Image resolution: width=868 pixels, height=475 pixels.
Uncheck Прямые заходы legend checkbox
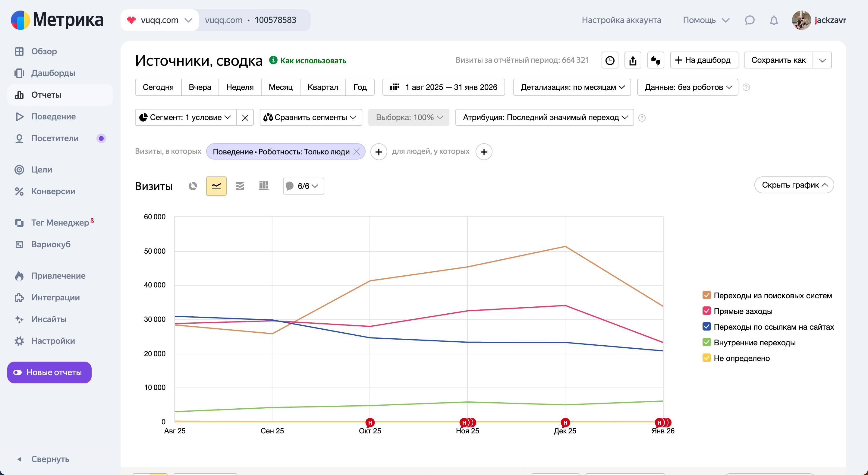pos(706,311)
